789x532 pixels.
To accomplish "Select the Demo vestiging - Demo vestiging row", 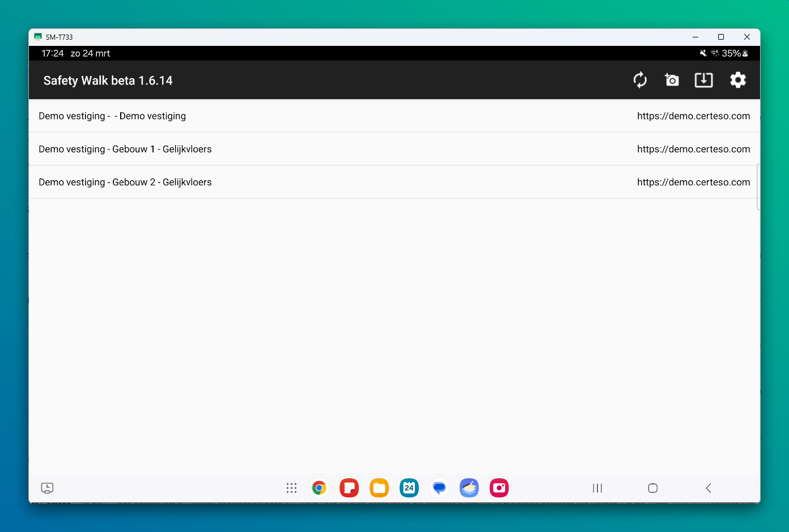I will pos(112,116).
